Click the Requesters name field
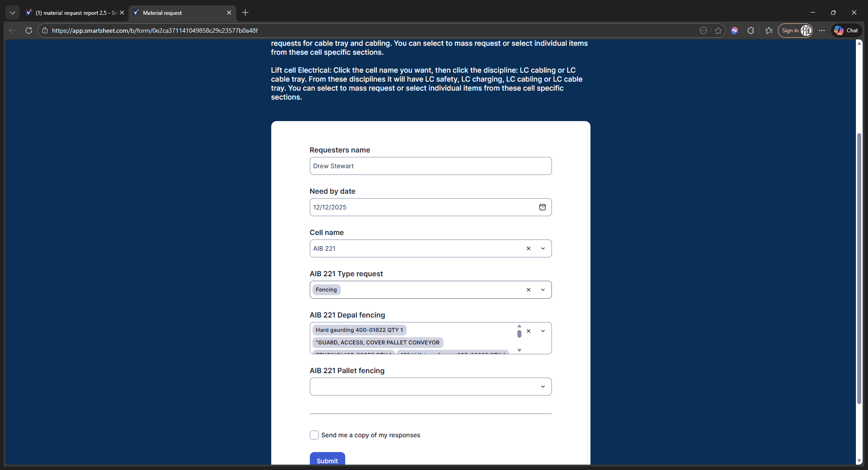868x470 pixels. click(430, 166)
